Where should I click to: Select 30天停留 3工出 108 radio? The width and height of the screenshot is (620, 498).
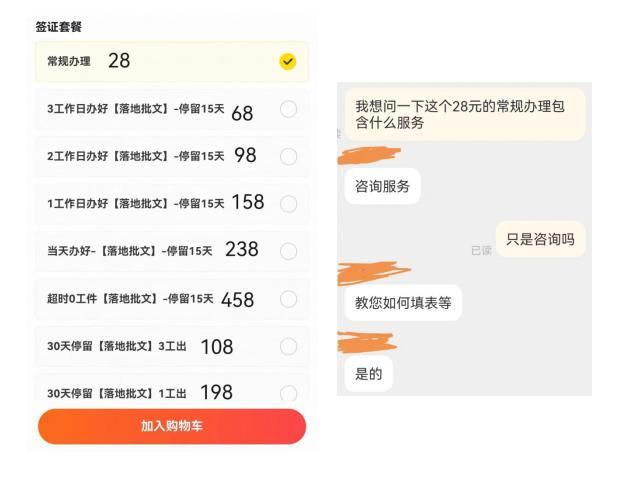[288, 347]
